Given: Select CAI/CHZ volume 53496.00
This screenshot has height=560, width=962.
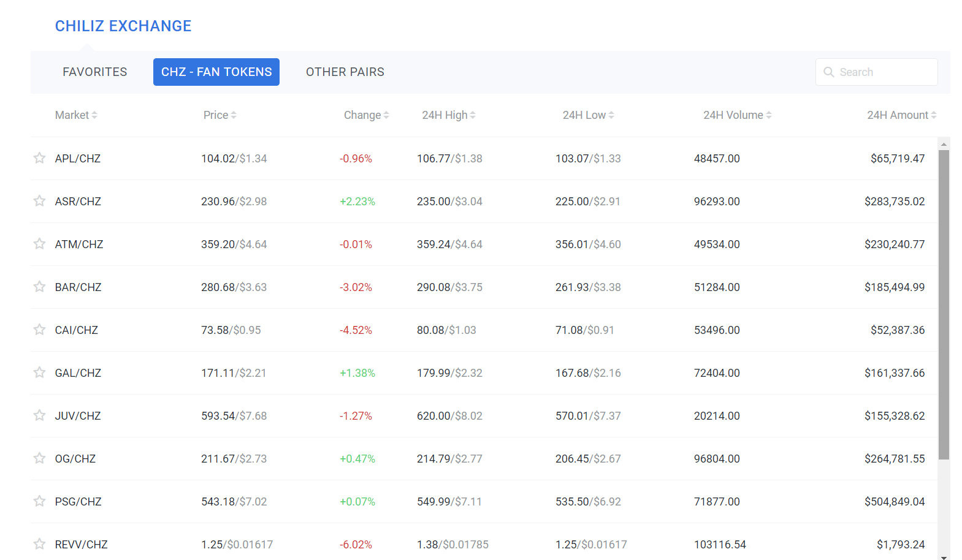Looking at the screenshot, I should [x=717, y=330].
